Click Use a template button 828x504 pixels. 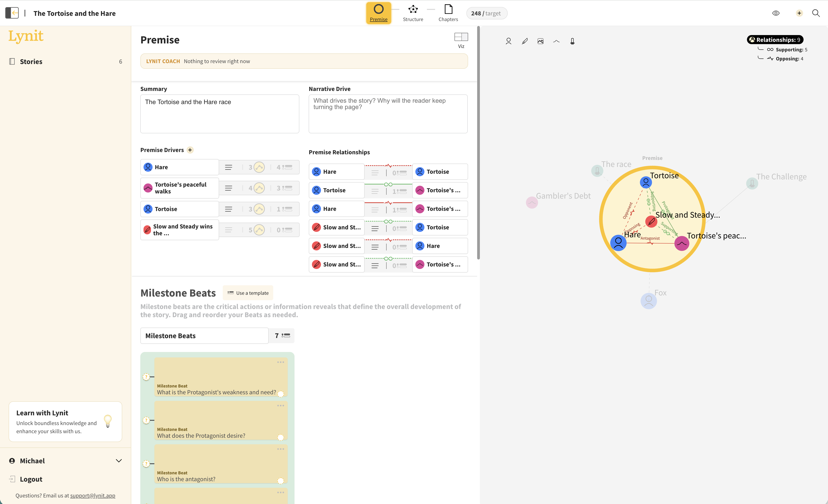(x=248, y=293)
